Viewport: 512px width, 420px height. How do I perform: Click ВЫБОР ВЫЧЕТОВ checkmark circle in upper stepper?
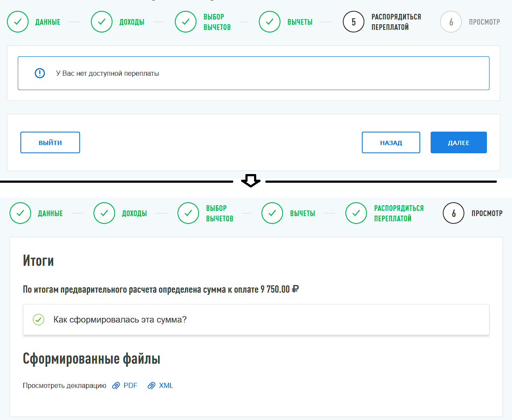pyautogui.click(x=186, y=22)
